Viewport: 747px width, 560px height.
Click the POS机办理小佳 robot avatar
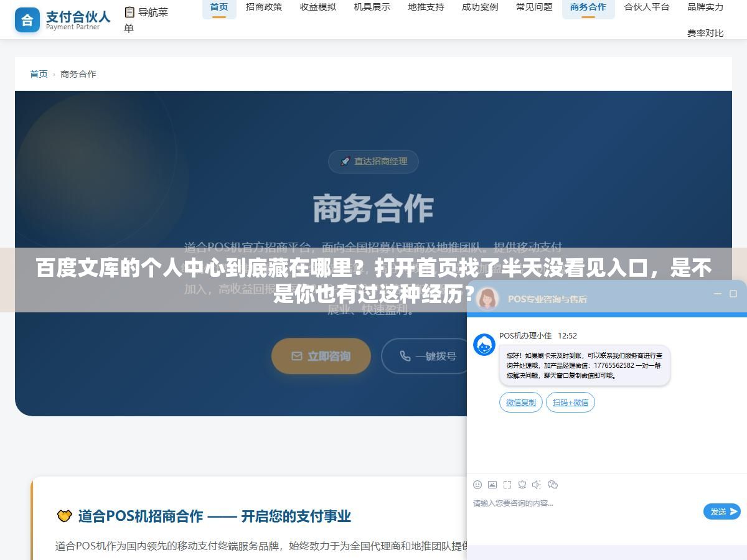click(x=484, y=345)
